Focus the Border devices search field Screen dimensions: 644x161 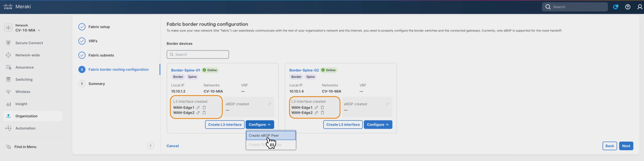tap(198, 54)
